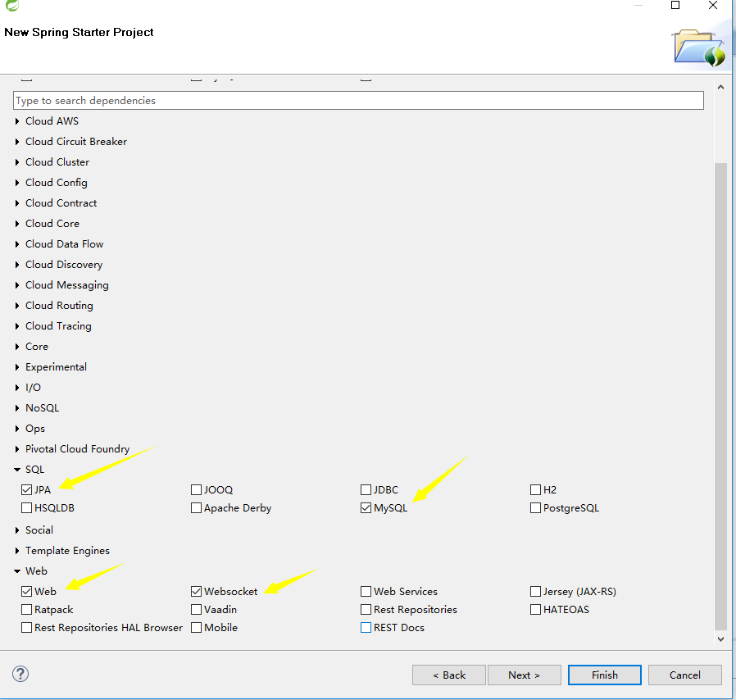Image resolution: width=736 pixels, height=700 pixels.
Task: Expand the Experimental category
Action: 17,367
